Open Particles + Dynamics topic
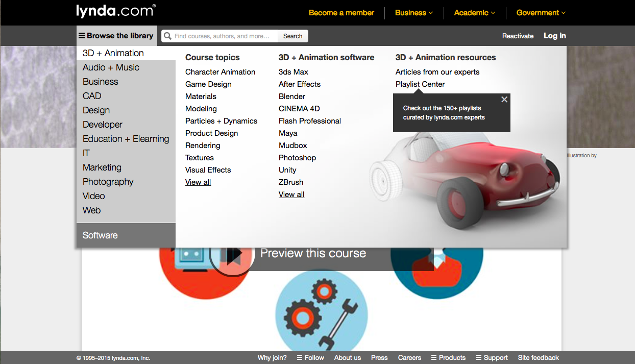Screen dimensions: 635x364 point(221,121)
